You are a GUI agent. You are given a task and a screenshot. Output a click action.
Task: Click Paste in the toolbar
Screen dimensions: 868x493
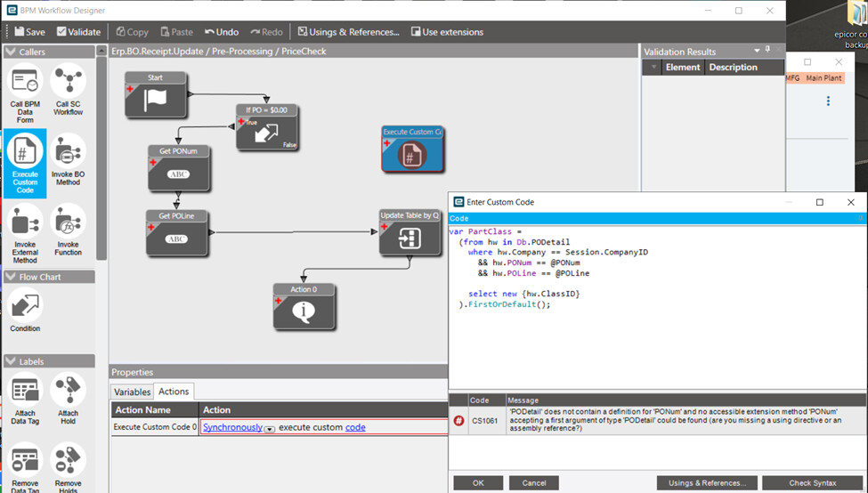[x=176, y=32]
